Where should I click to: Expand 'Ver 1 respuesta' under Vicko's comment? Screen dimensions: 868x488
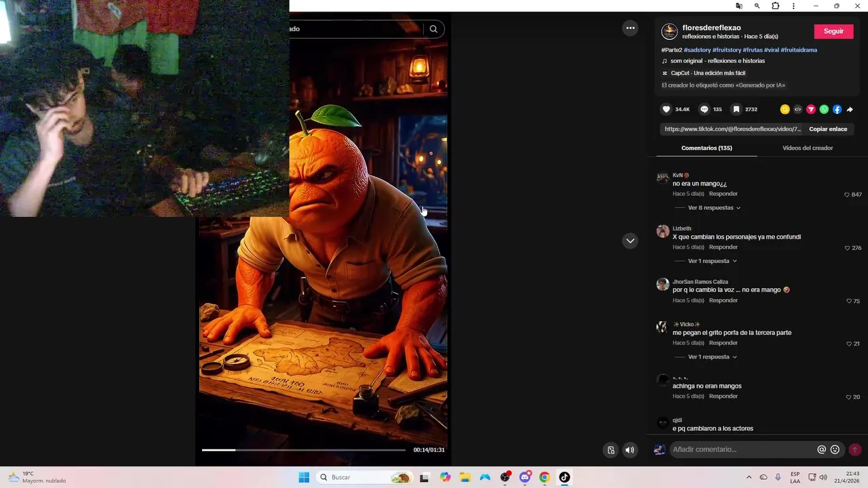point(712,357)
